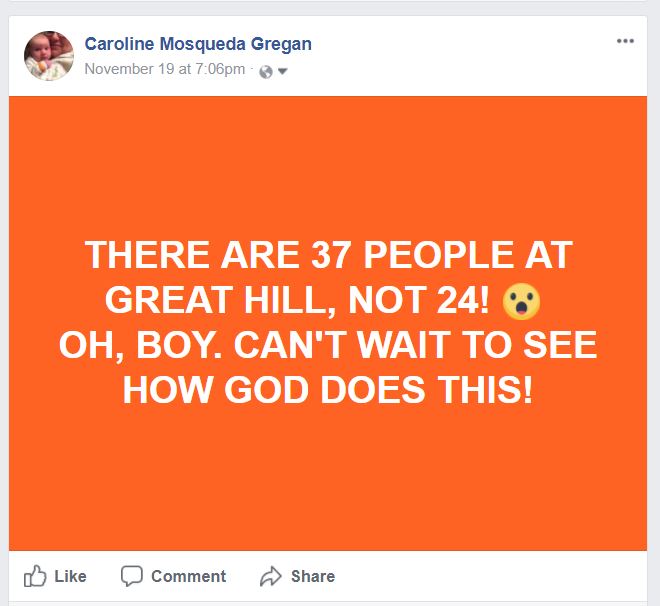Open the three-dot post options menu
Screen dimensions: 660x606
tap(625, 42)
